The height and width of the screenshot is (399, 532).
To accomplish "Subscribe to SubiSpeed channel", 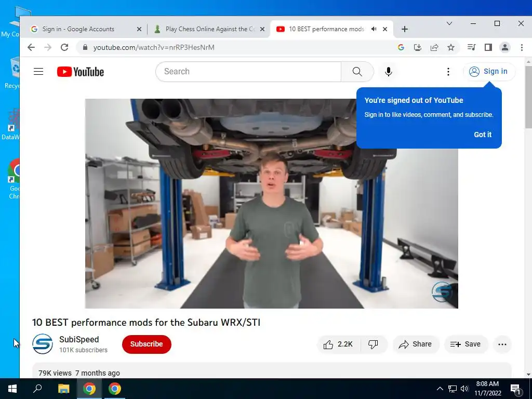I will pyautogui.click(x=147, y=344).
